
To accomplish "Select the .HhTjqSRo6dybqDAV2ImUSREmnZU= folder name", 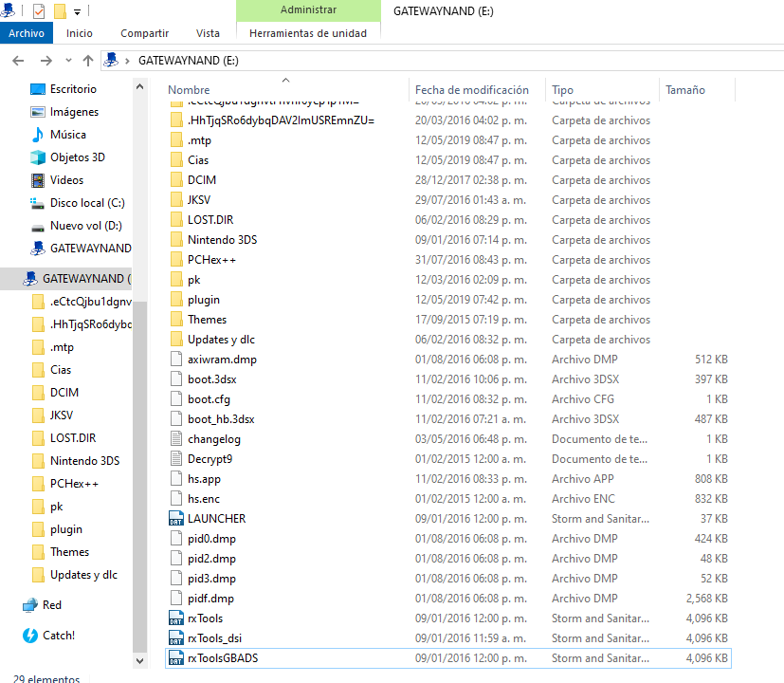I will coord(281,120).
